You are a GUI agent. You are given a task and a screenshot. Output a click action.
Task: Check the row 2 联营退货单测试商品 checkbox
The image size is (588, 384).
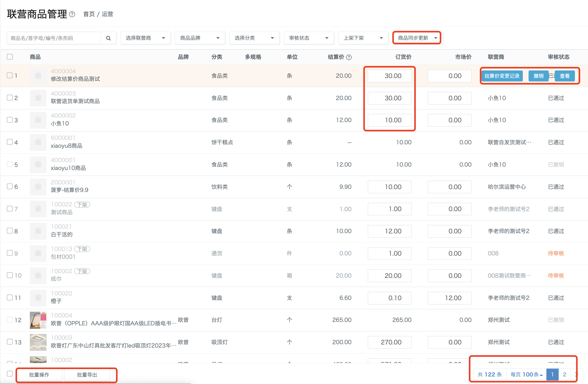(10, 97)
